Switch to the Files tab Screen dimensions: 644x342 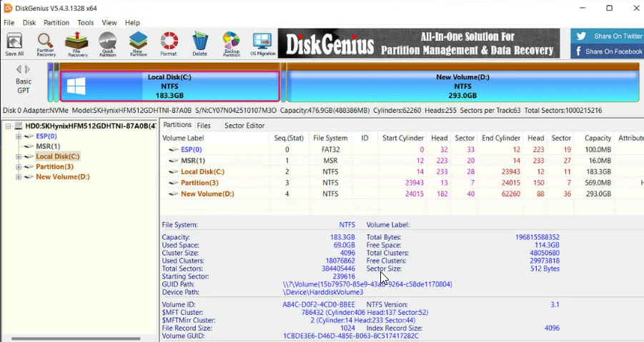pos(204,126)
